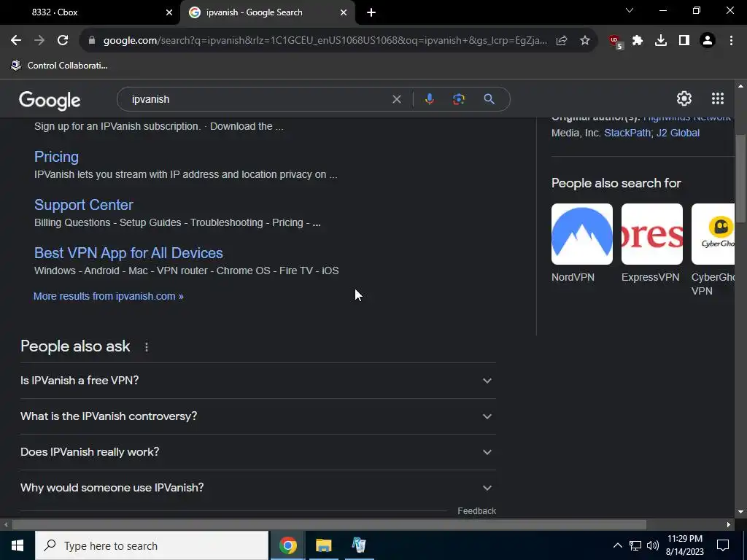Select the ExpressVPN thumbnail
Image resolution: width=747 pixels, height=560 pixels.
(651, 234)
